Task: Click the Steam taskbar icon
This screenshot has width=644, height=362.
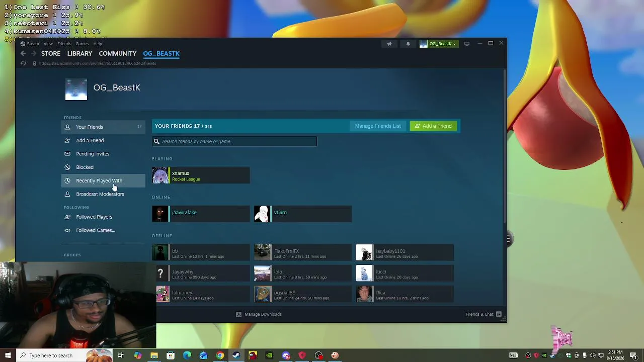Action: tap(236, 355)
